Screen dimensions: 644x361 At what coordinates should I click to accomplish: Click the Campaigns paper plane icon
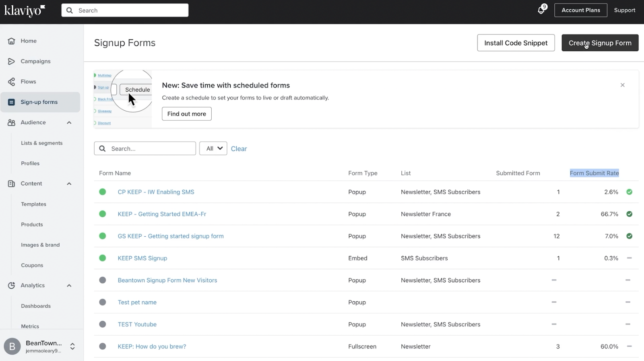(11, 61)
